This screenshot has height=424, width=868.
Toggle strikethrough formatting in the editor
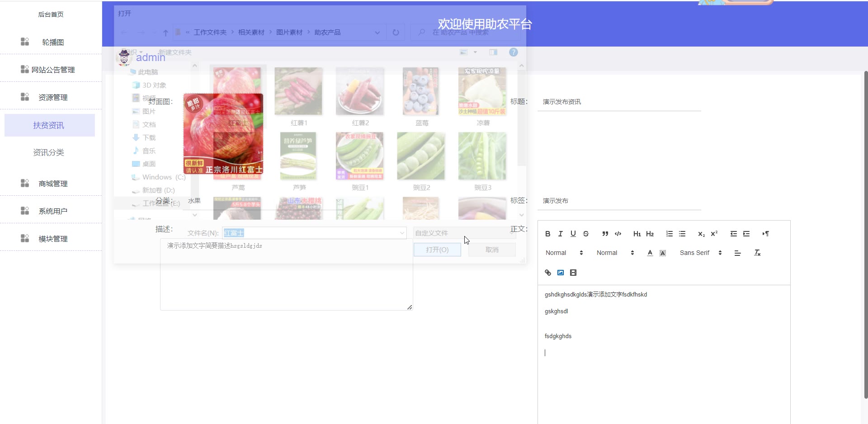click(x=585, y=234)
